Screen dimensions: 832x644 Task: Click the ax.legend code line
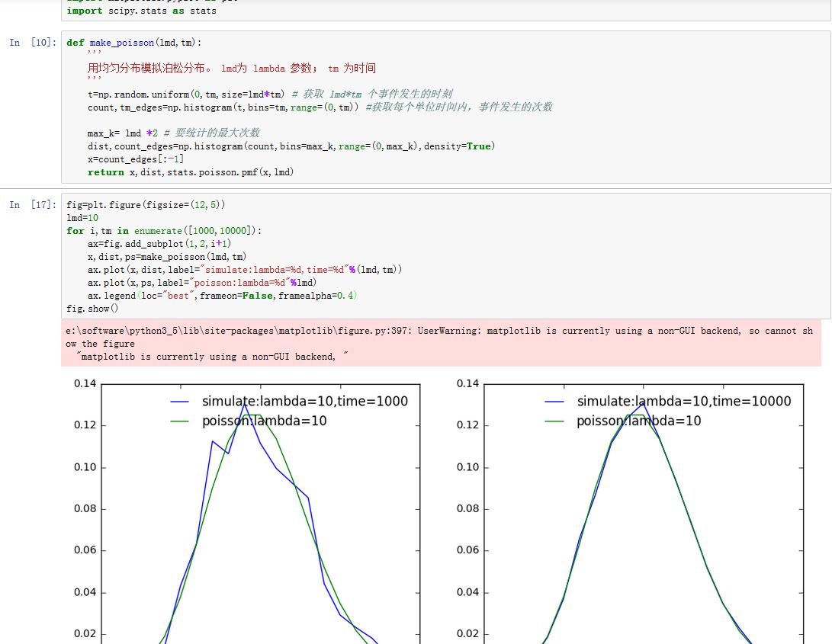click(x=222, y=295)
